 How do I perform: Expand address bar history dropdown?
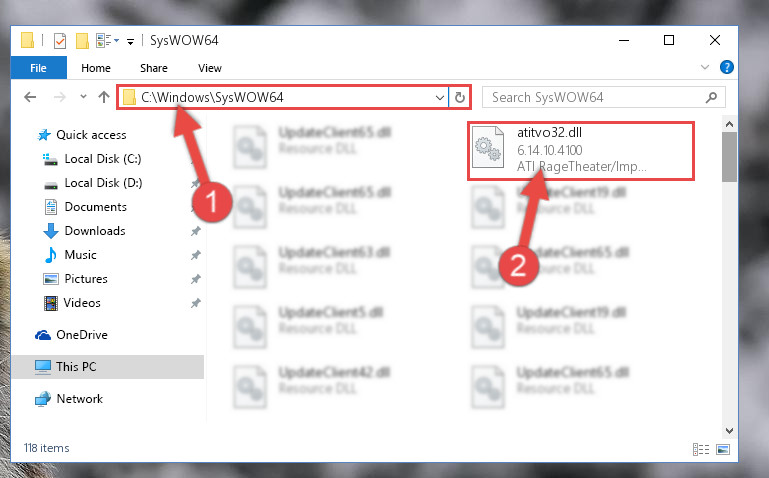click(439, 98)
